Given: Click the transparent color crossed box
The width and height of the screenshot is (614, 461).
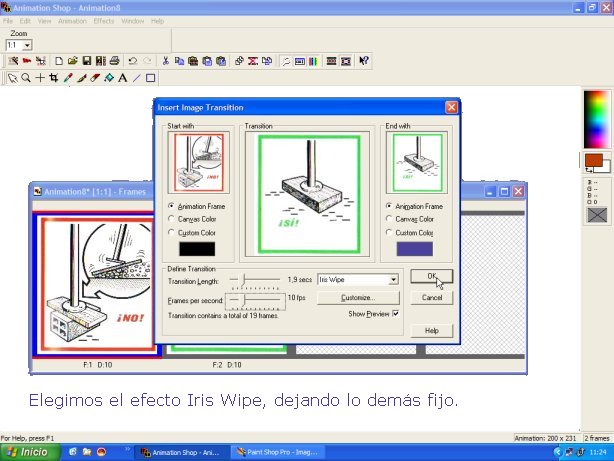Looking at the screenshot, I should point(597,215).
